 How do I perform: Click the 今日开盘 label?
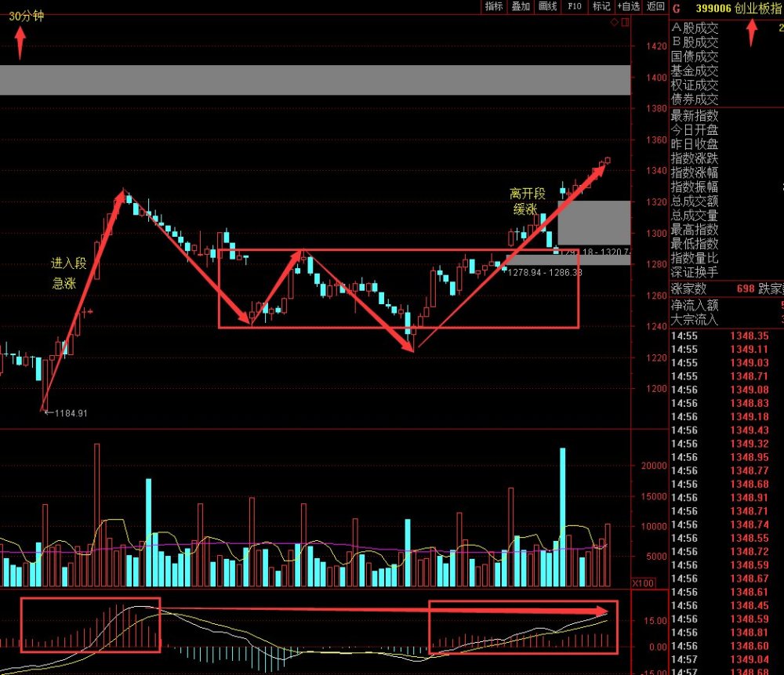695,130
